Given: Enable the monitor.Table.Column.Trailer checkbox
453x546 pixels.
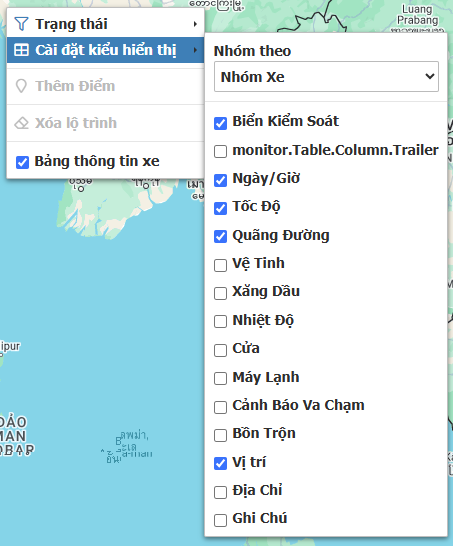Looking at the screenshot, I should point(220,151).
